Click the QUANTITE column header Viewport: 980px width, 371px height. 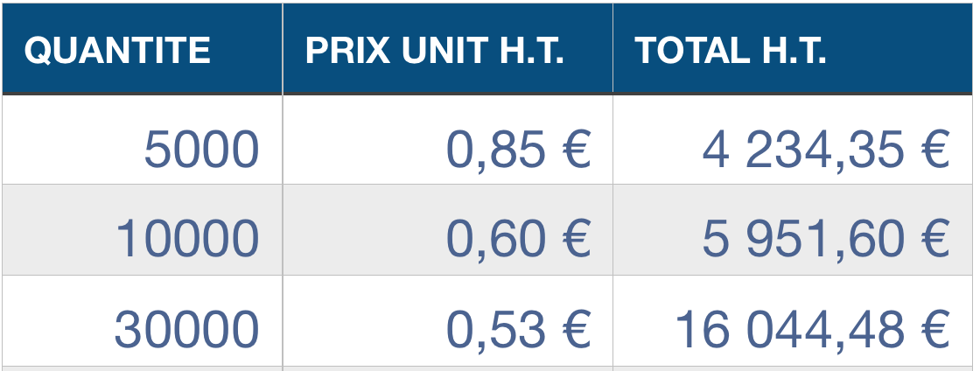(117, 51)
